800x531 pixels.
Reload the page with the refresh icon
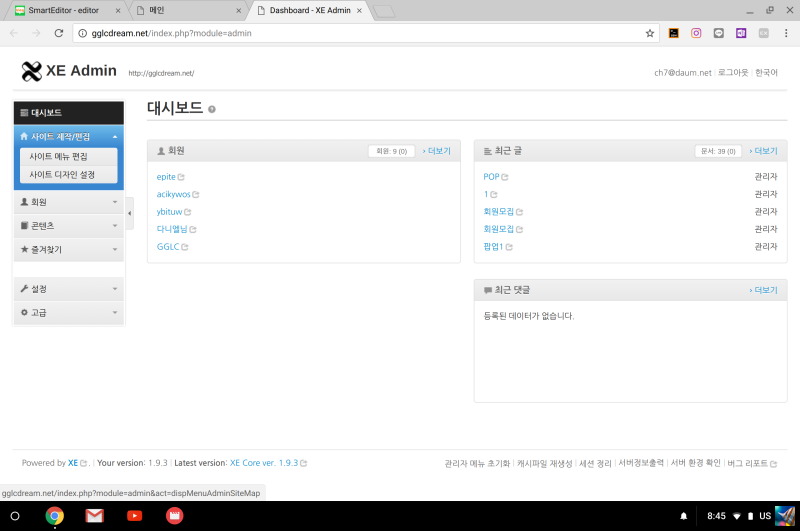coord(59,33)
